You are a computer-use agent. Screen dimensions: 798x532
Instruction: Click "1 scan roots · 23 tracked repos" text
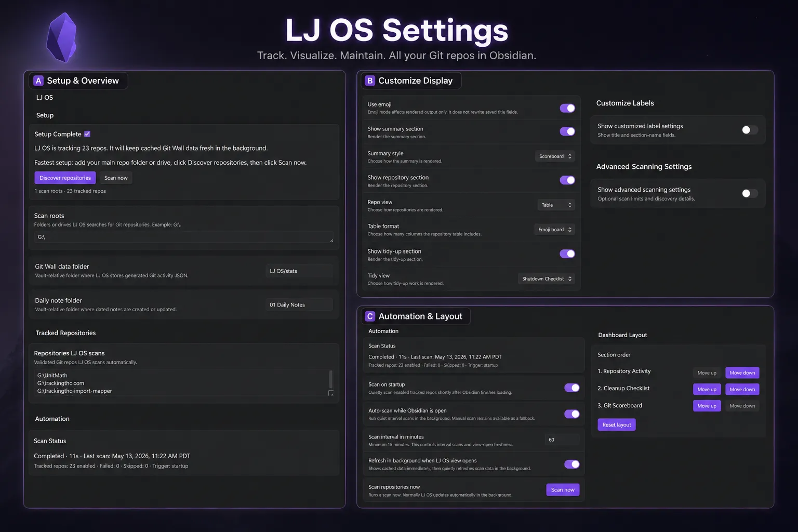click(x=70, y=191)
